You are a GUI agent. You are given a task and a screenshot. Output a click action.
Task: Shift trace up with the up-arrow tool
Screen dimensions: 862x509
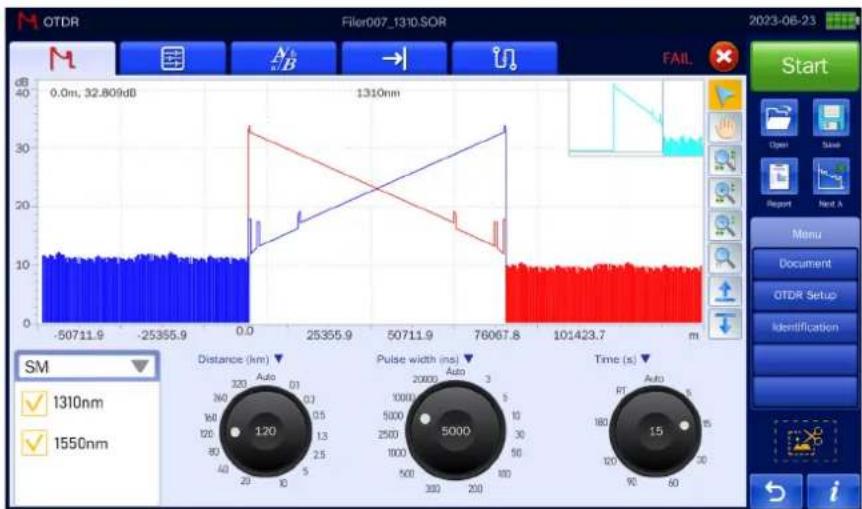click(x=725, y=290)
